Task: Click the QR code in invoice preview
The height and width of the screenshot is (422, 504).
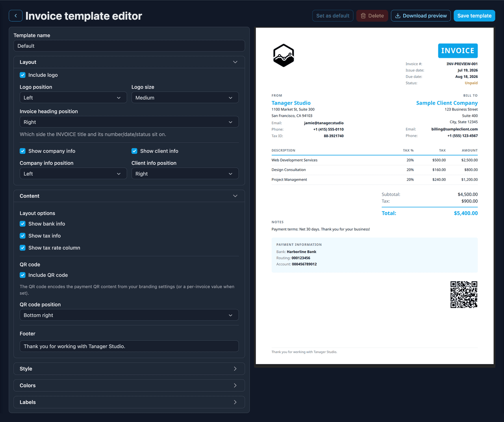Action: 464,295
